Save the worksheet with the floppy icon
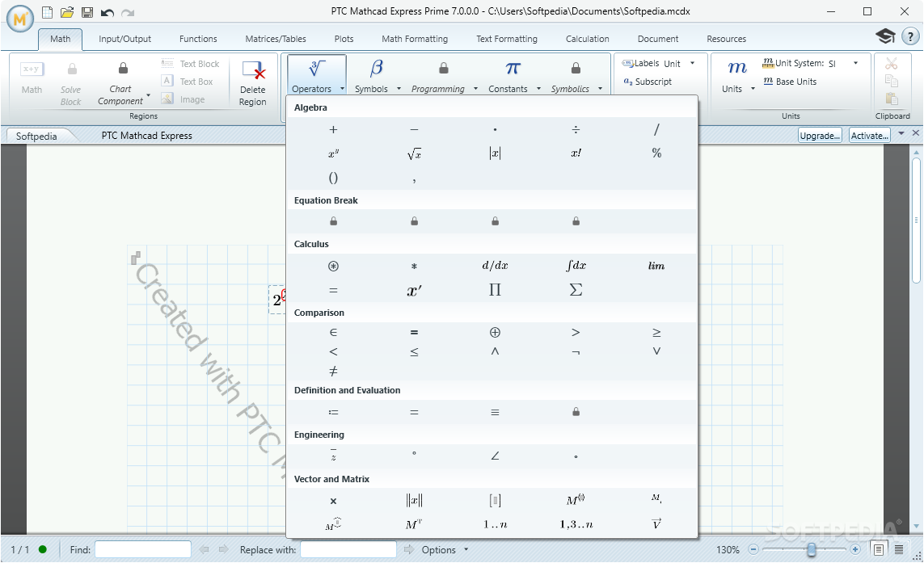 [87, 12]
